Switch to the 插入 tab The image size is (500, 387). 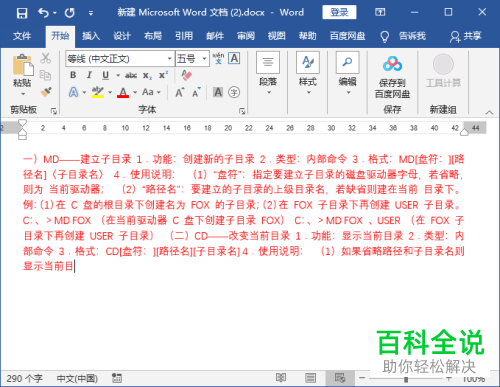pos(91,36)
